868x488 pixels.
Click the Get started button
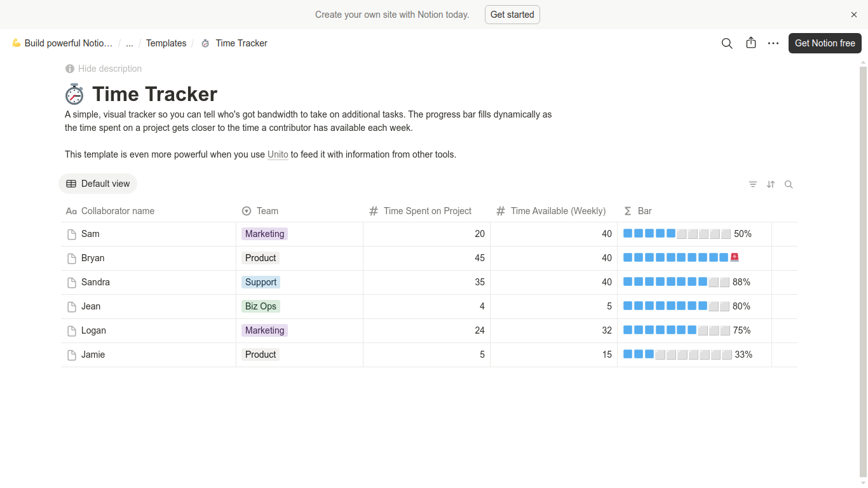click(512, 15)
